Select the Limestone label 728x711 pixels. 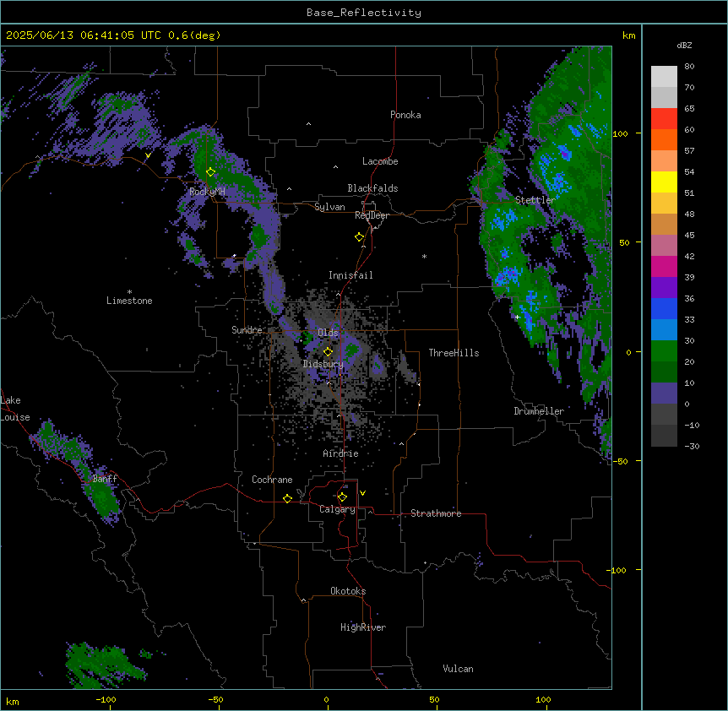(129, 301)
